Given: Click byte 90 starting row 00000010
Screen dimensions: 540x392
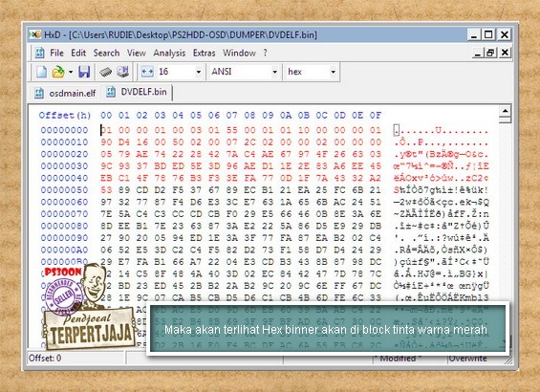Looking at the screenshot, I should tap(106, 142).
